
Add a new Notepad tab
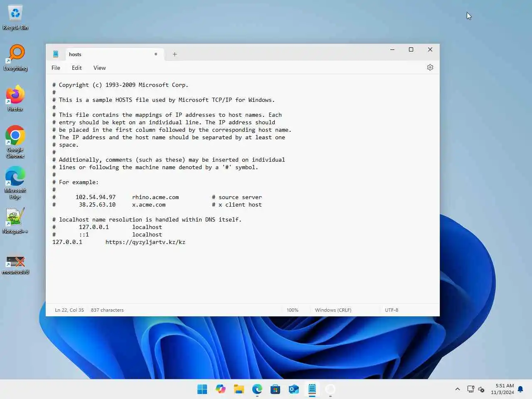[x=175, y=54]
